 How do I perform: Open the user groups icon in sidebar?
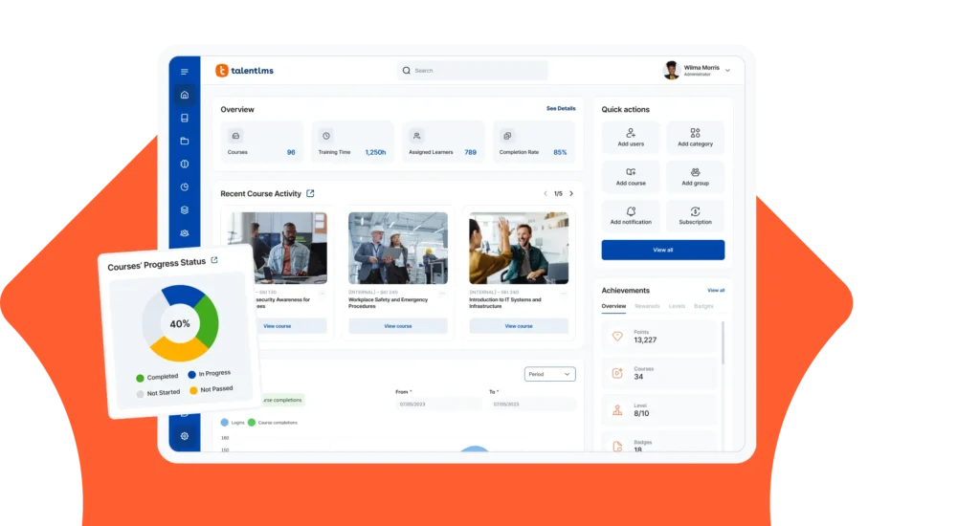pyautogui.click(x=185, y=233)
